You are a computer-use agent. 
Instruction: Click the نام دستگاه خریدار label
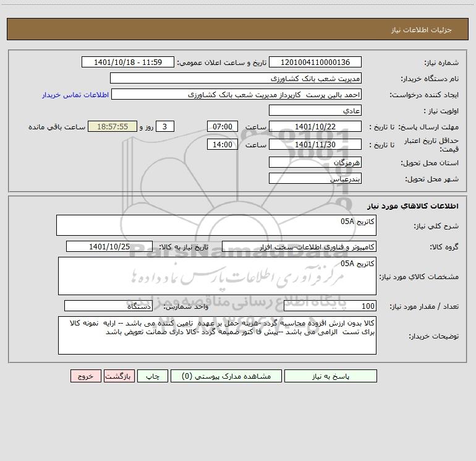click(x=430, y=79)
